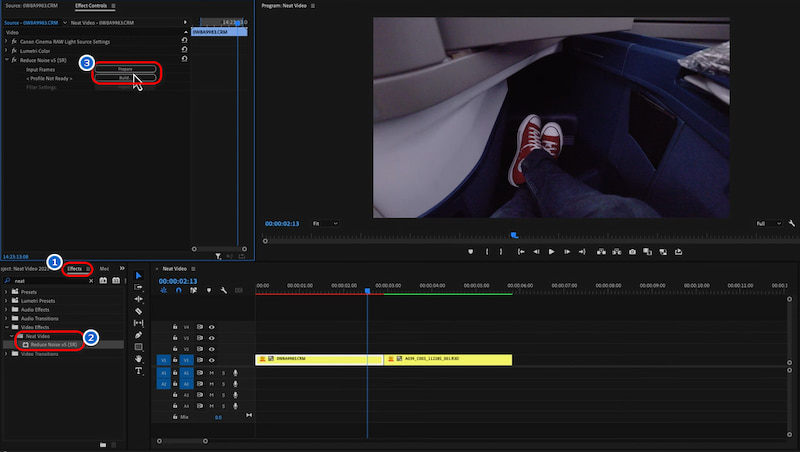Solo audio track A2
The height and width of the screenshot is (452, 800).
click(223, 384)
